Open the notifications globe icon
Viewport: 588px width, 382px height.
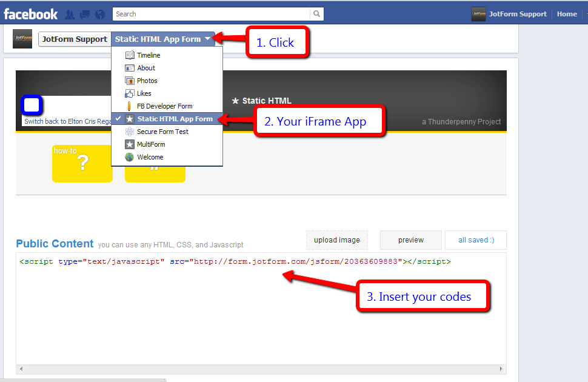[x=100, y=14]
